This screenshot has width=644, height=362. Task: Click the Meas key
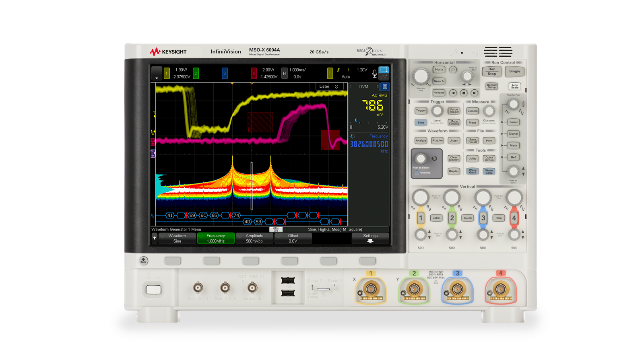point(473,123)
